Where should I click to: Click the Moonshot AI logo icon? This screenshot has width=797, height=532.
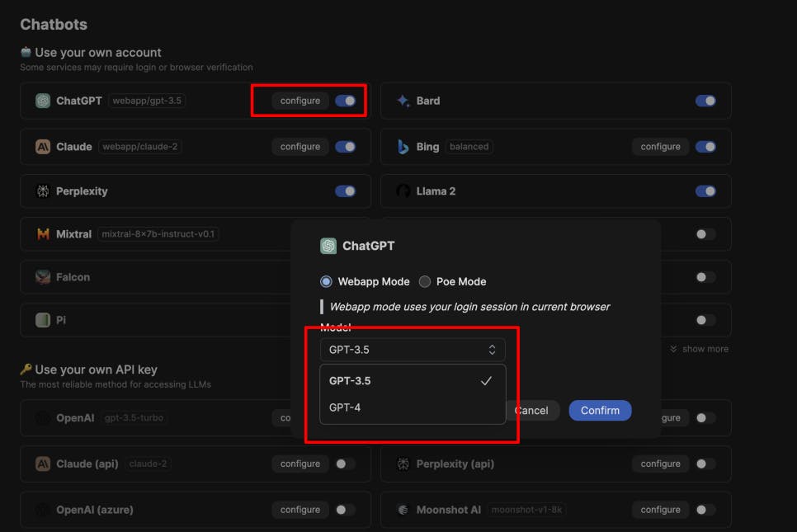pos(403,510)
